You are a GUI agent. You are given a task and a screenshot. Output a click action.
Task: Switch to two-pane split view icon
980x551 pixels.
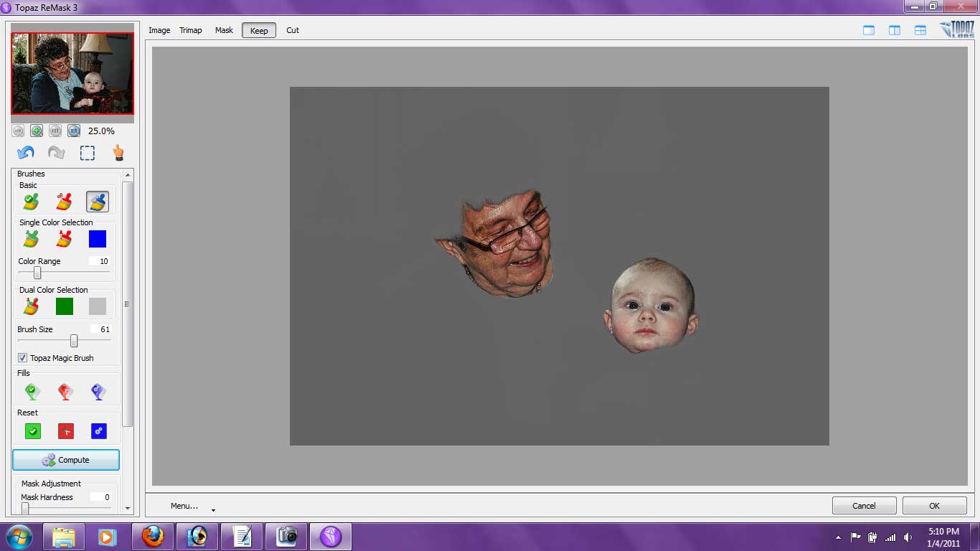pyautogui.click(x=895, y=30)
